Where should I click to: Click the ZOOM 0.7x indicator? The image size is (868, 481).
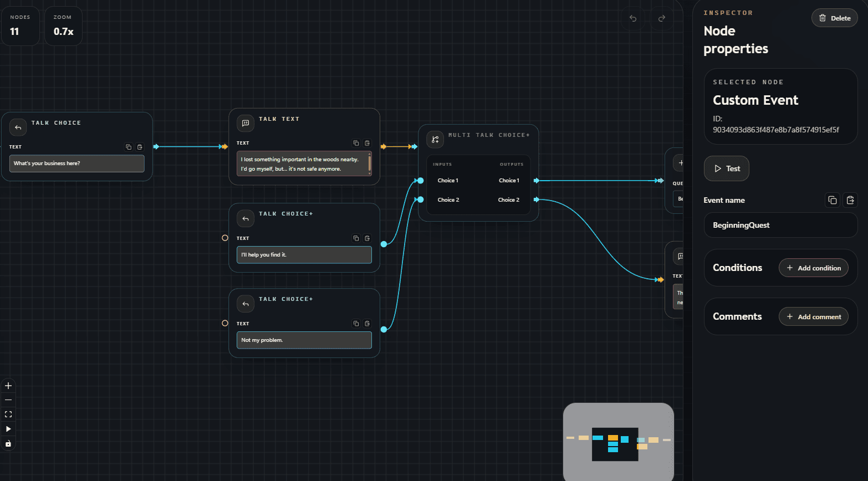point(63,25)
